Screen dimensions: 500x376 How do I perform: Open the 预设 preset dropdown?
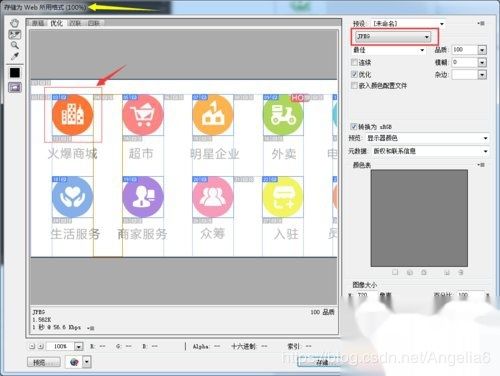click(408, 24)
